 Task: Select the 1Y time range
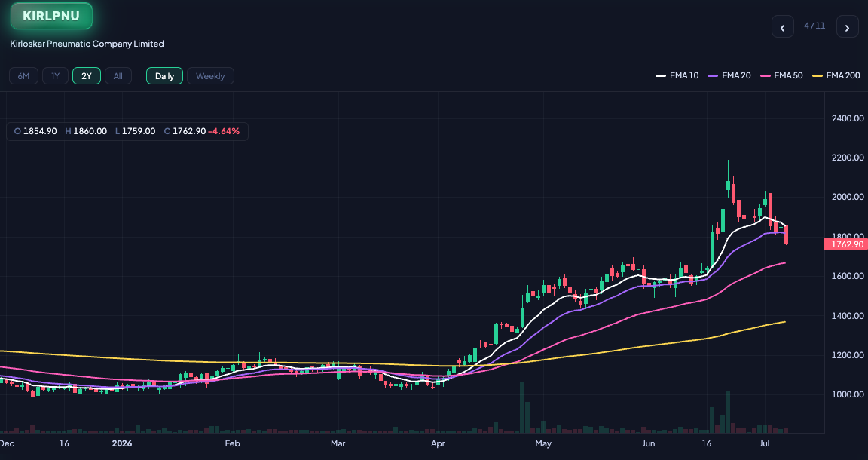pyautogui.click(x=55, y=76)
